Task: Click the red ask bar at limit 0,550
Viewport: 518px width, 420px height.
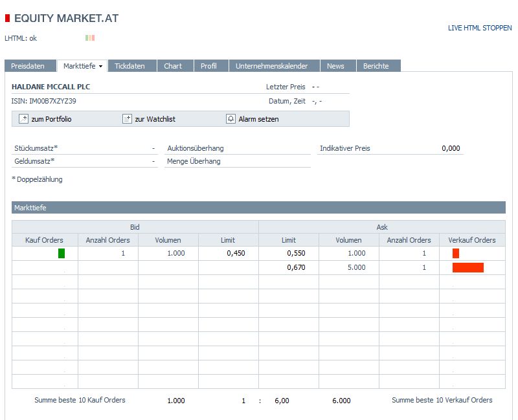Action: pos(455,253)
